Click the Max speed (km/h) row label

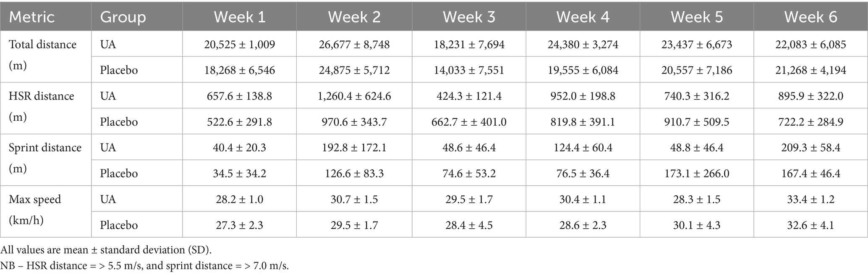point(35,209)
